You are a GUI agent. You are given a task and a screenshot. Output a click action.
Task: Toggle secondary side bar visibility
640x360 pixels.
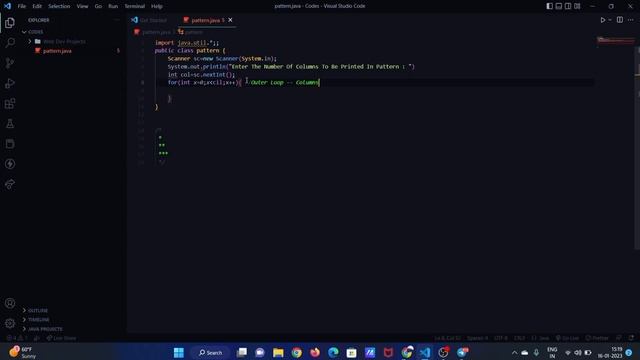pyautogui.click(x=568, y=6)
